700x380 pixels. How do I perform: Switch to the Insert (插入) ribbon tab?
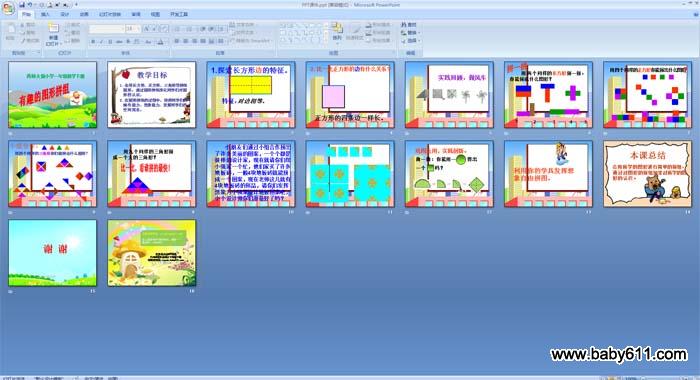45,14
